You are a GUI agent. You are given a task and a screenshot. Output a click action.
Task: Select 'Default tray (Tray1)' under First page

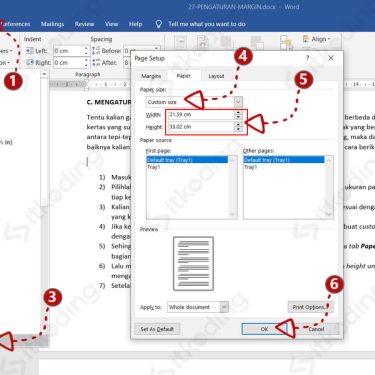(x=187, y=160)
